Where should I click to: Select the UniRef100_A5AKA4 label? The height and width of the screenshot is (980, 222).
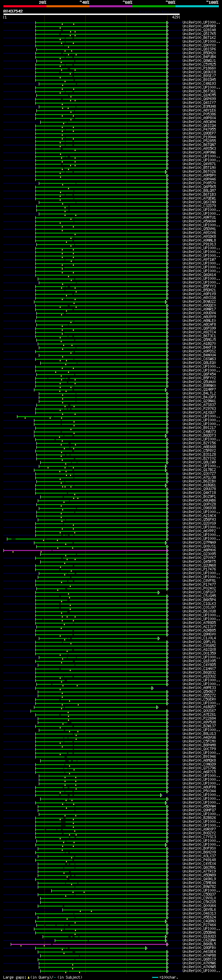pos(199,221)
